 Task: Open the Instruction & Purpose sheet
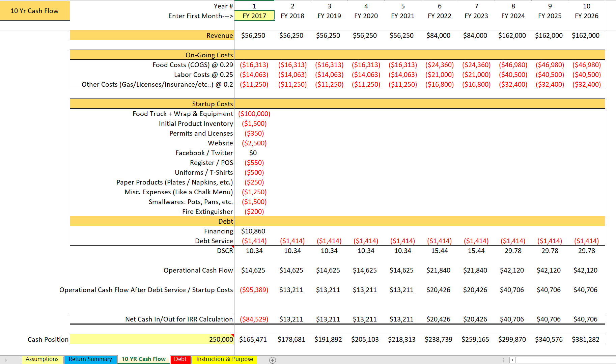tap(224, 359)
